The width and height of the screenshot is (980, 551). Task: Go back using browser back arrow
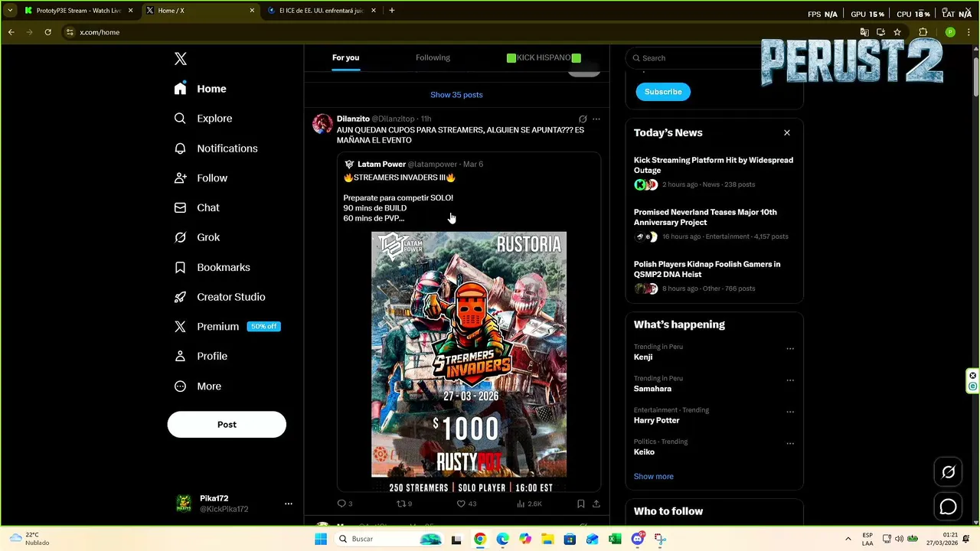11,32
